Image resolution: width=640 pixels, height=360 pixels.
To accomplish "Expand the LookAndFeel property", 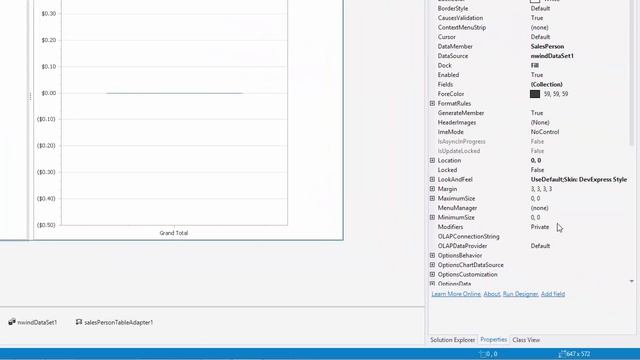I will (432, 179).
